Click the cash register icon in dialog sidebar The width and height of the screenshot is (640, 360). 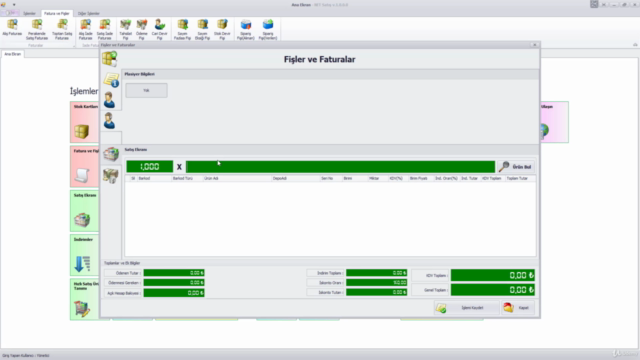tap(111, 153)
